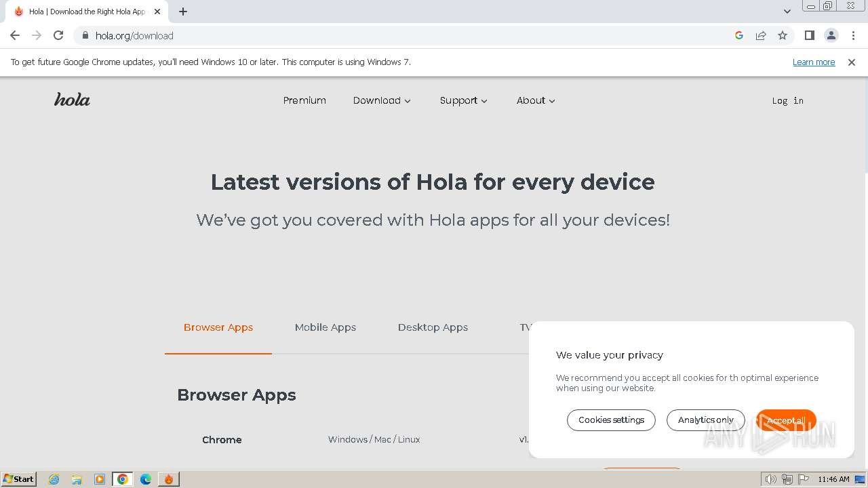Bookmark this page with star
868x488 pixels.
[783, 35]
